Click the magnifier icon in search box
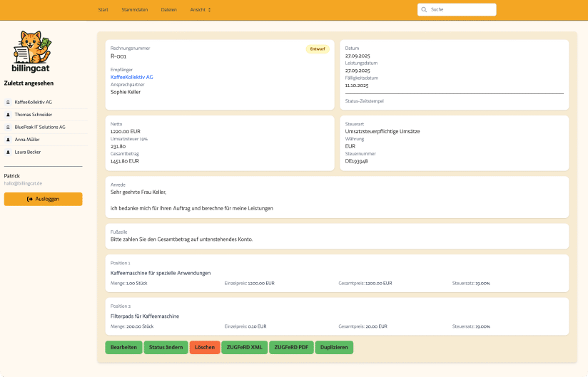588x377 pixels. pos(425,10)
